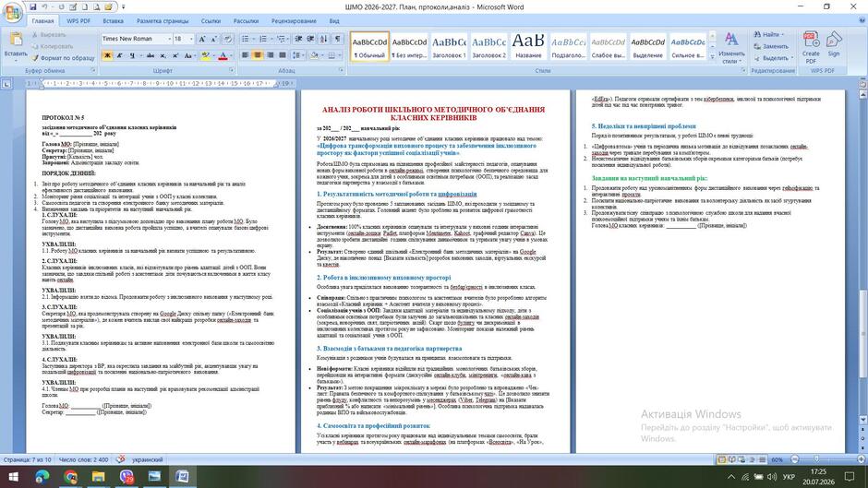
Task: Open Microsoft Edge from the taskbar
Action: pyautogui.click(x=42, y=476)
